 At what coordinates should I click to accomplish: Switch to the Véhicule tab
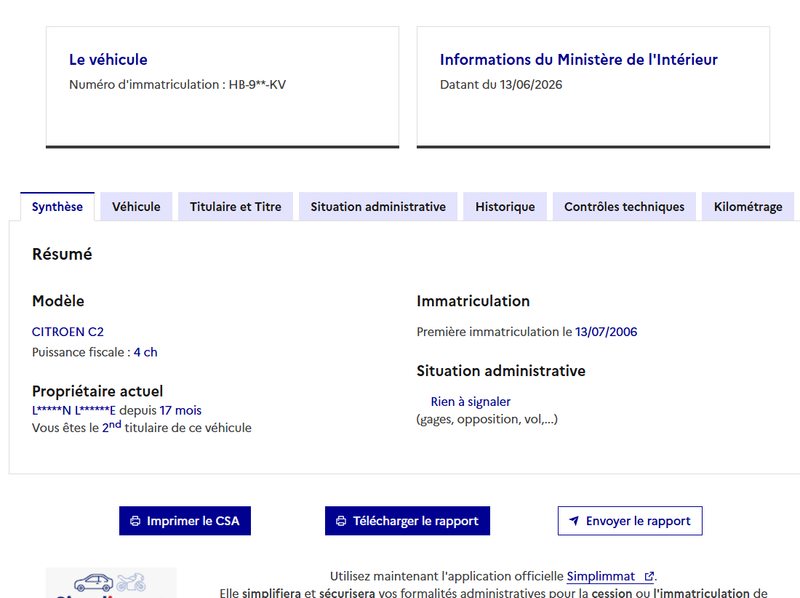136,207
